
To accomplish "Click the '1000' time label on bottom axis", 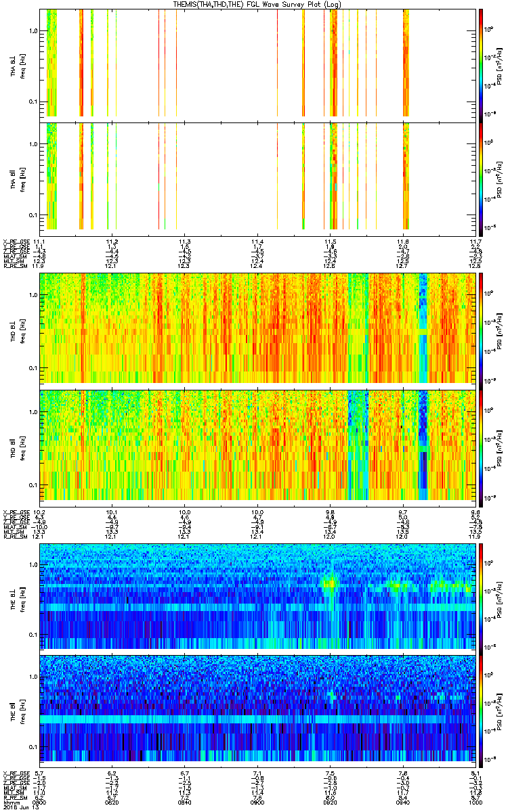I will pos(475,803).
